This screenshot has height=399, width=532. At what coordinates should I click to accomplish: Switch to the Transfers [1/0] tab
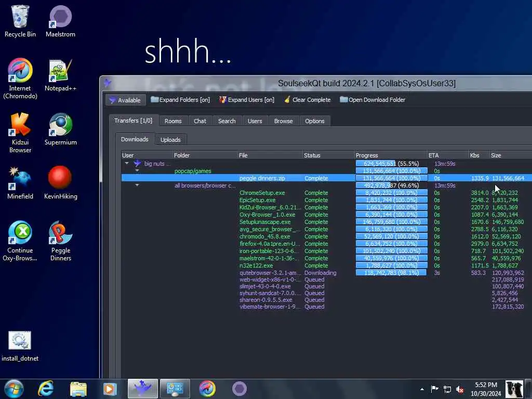pos(134,121)
